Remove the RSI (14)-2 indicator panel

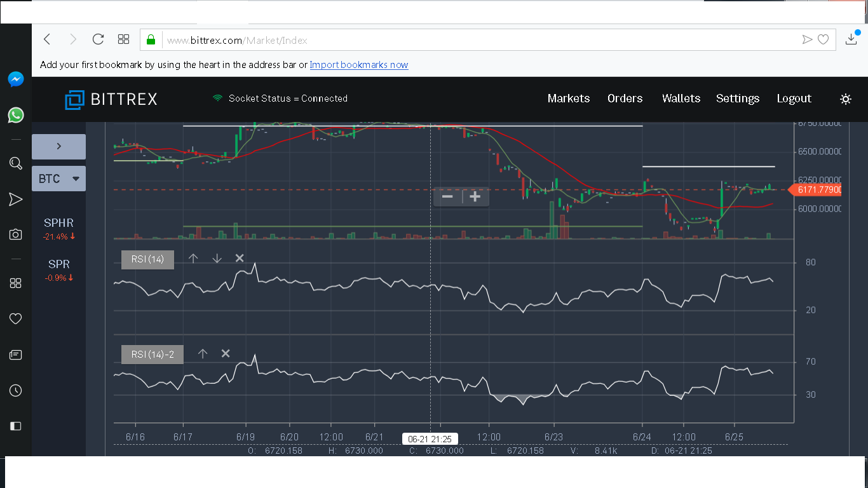[x=226, y=353]
